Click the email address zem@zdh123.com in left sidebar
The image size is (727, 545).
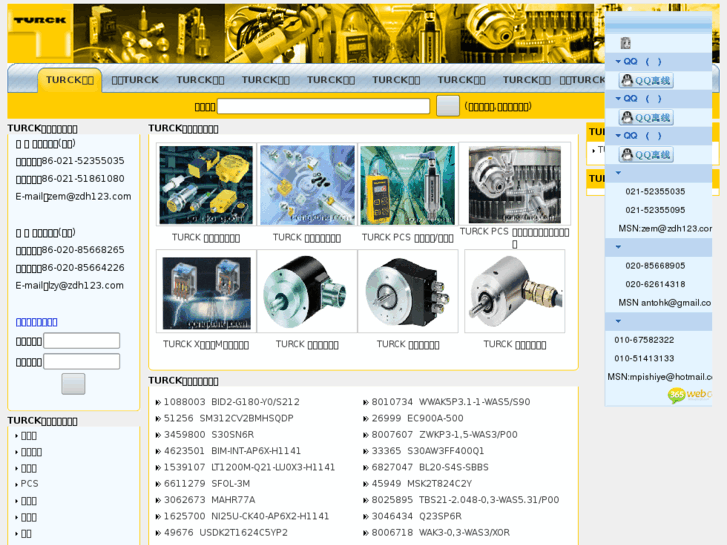(89, 196)
